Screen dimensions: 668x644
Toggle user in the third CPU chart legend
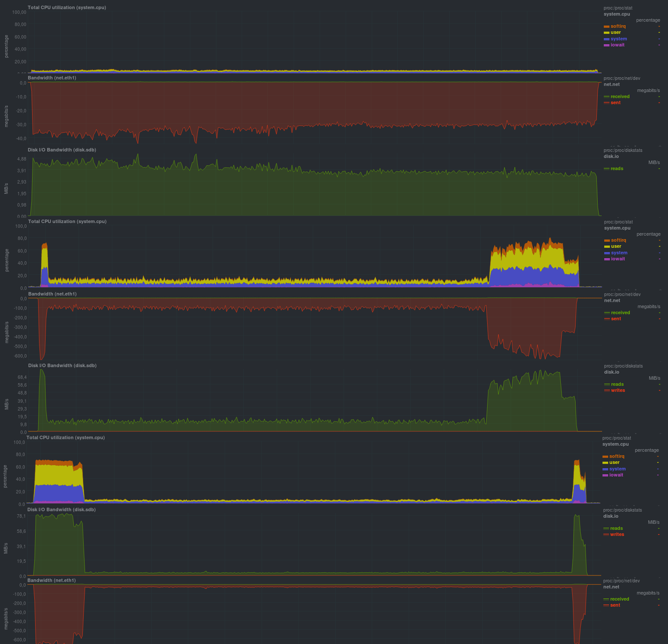pyautogui.click(x=614, y=463)
